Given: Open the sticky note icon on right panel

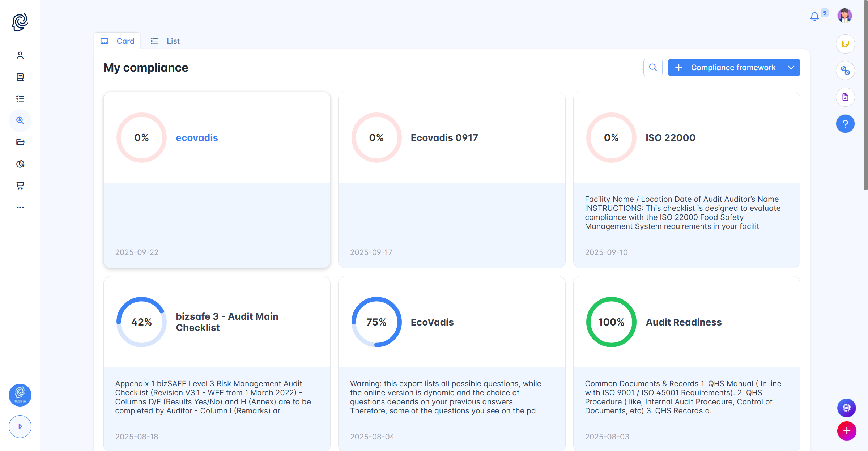Looking at the screenshot, I should (x=845, y=44).
